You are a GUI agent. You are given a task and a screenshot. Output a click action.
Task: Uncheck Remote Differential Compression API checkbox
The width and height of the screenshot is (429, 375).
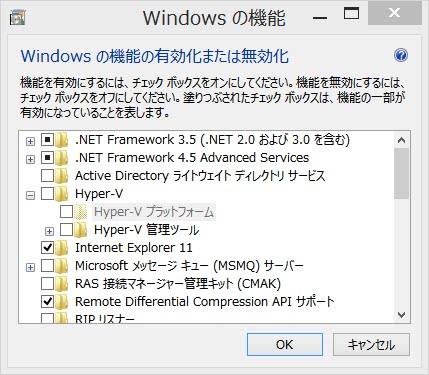click(47, 302)
